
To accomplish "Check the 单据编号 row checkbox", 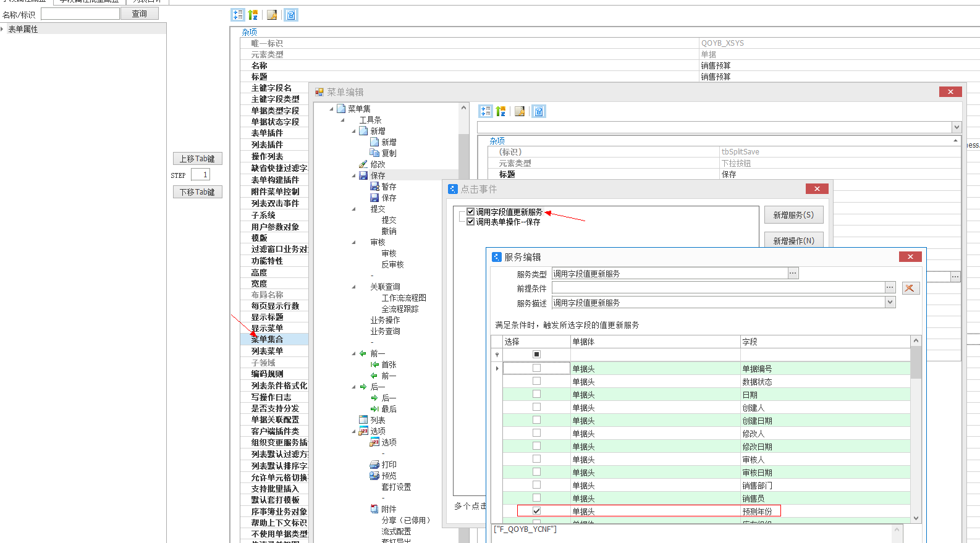I will tap(536, 368).
